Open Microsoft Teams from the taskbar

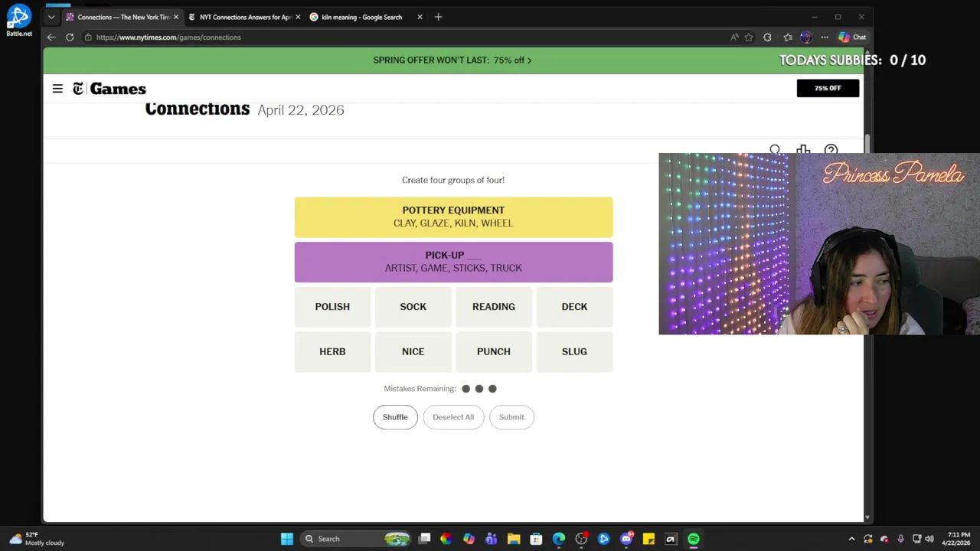tap(492, 539)
